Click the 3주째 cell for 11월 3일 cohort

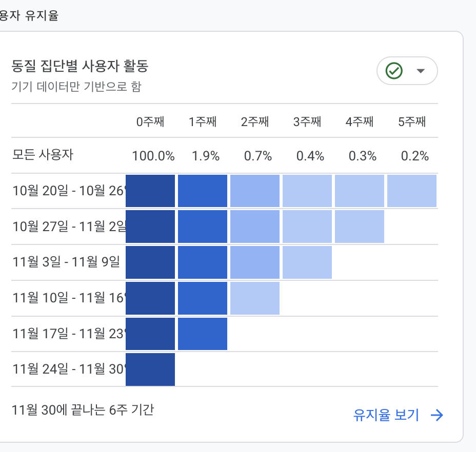click(307, 262)
